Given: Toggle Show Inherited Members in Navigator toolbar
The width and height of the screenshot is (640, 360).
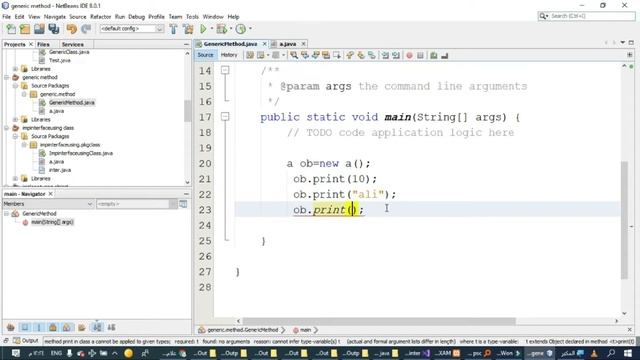Looking at the screenshot, I should 11,327.
